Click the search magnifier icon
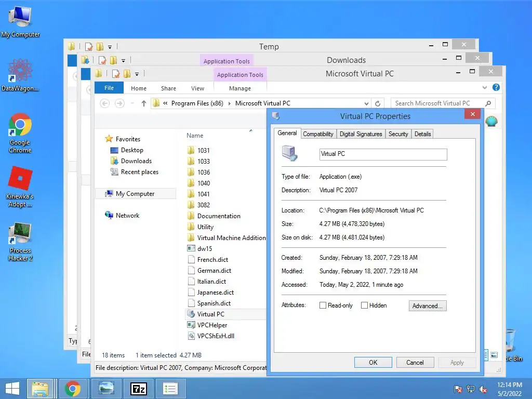This screenshot has width=532, height=399. pos(488,103)
